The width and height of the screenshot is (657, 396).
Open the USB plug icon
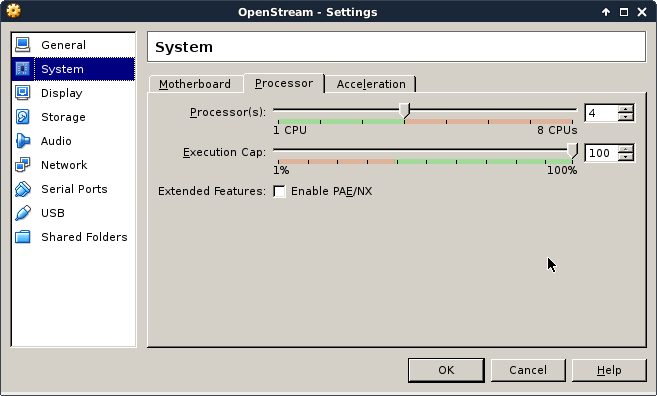click(23, 213)
